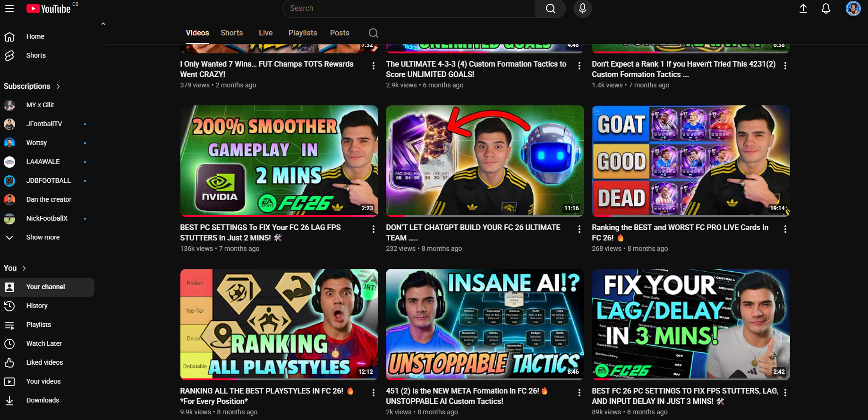Open Your channel in the sidebar
Screen dimensions: 868x420
click(47, 287)
